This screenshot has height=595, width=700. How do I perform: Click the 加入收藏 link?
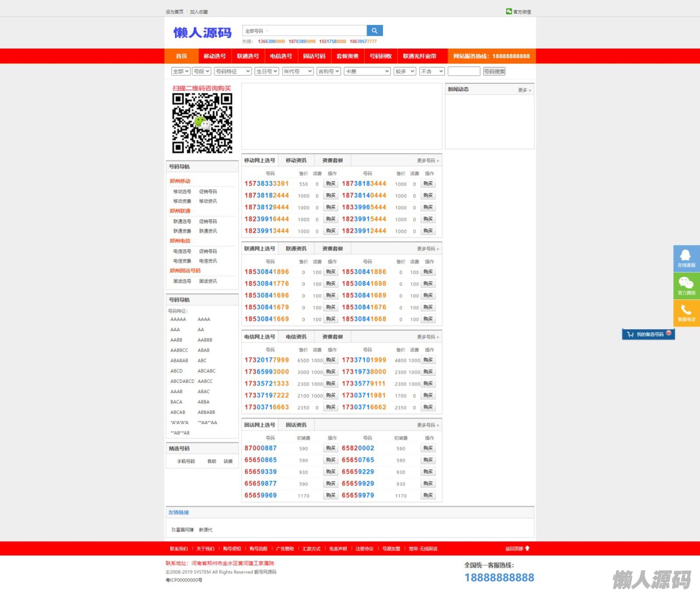pyautogui.click(x=199, y=12)
